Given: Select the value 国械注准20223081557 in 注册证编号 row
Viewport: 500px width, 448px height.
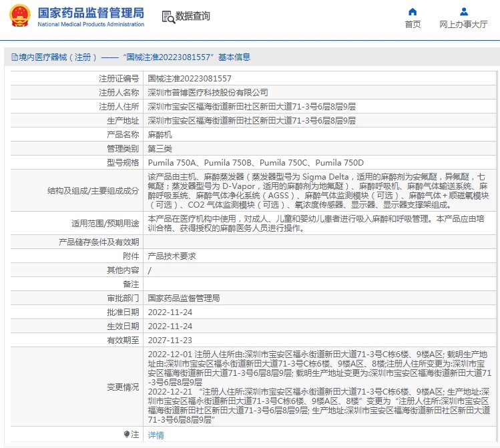Looking at the screenshot, I should tap(190, 78).
